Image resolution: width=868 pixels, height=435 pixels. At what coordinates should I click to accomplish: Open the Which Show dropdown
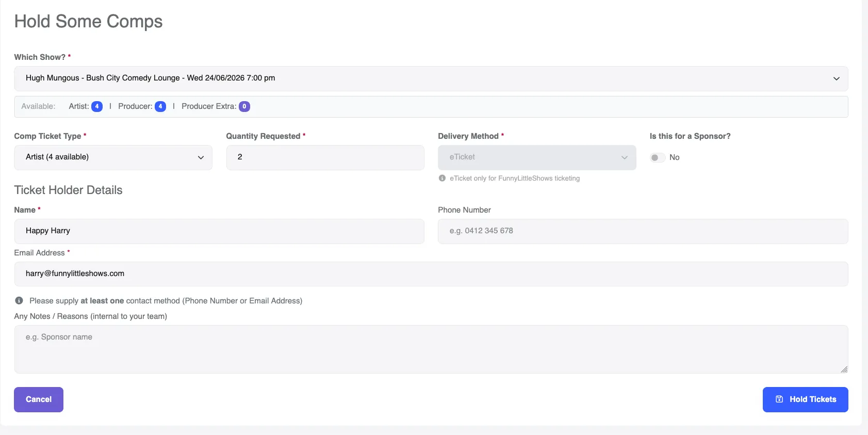[431, 78]
